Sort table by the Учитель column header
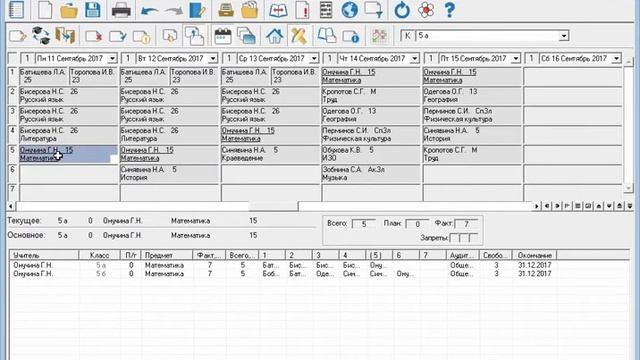 (x=44, y=255)
